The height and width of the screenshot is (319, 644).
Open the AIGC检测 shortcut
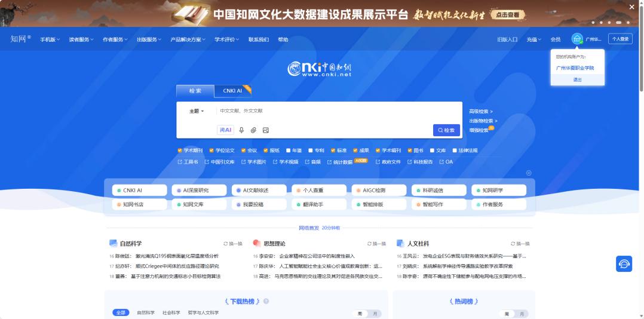(379, 191)
